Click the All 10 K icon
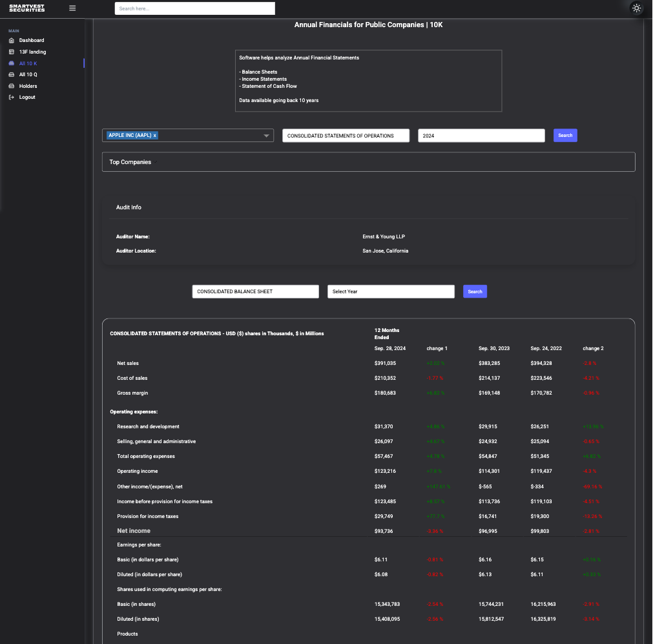653x644 pixels. click(x=12, y=63)
